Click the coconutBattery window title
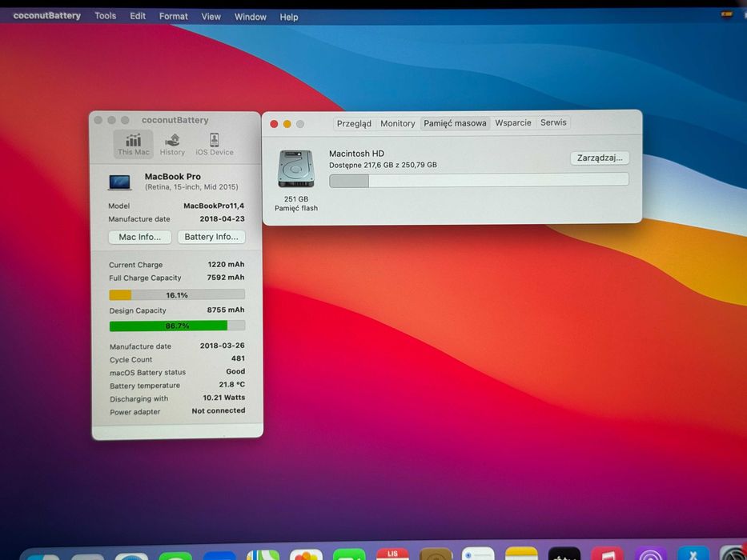This screenshot has width=747, height=560. pos(175,120)
